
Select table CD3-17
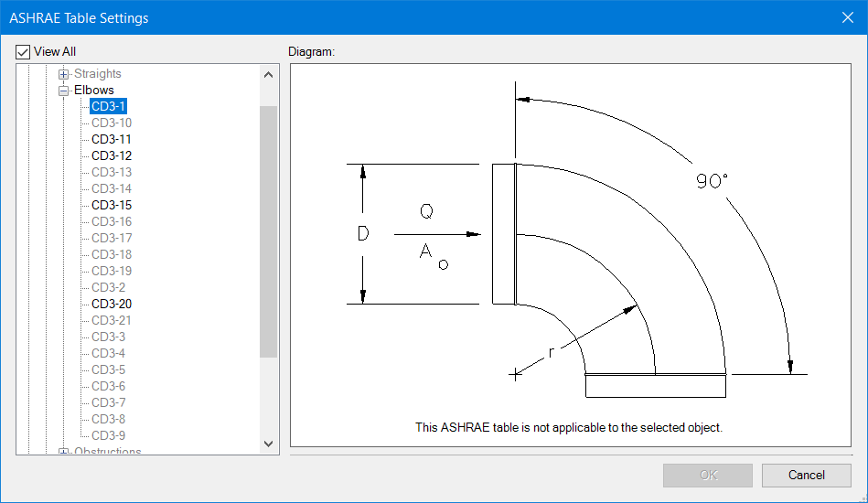click(112, 238)
